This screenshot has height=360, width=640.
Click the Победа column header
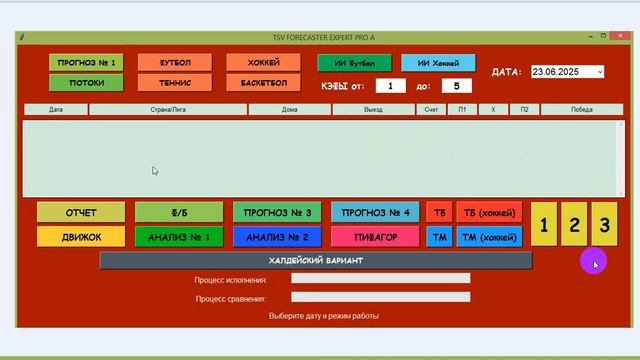click(582, 109)
